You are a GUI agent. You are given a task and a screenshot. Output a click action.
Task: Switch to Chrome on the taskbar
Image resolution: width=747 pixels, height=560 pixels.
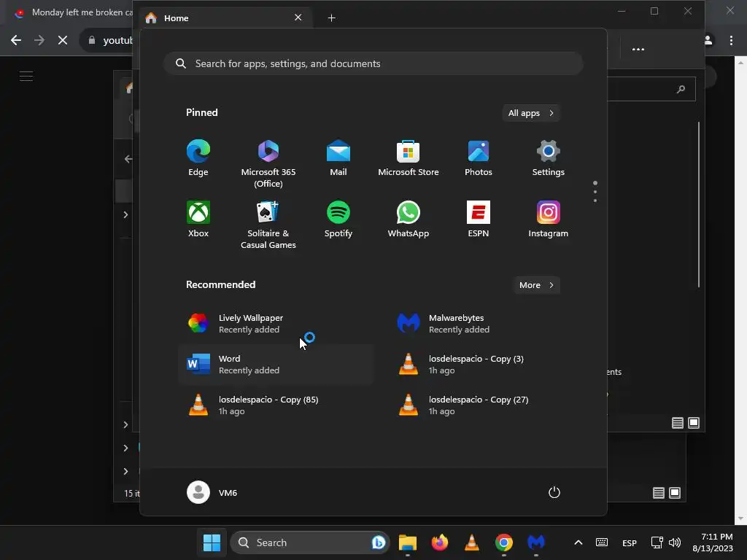tap(503, 542)
